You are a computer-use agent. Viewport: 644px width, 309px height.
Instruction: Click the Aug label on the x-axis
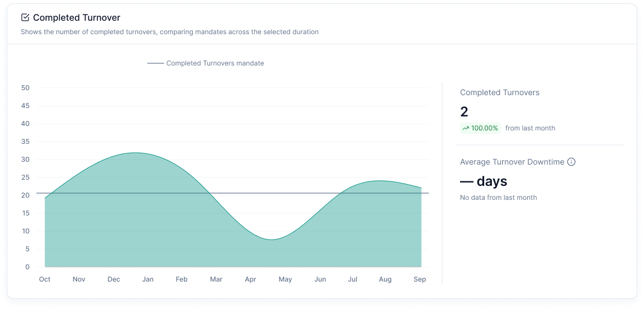pyautogui.click(x=385, y=279)
